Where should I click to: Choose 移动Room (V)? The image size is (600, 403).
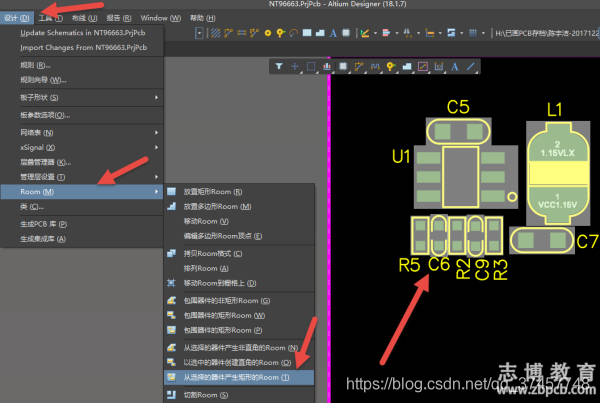[239, 221]
